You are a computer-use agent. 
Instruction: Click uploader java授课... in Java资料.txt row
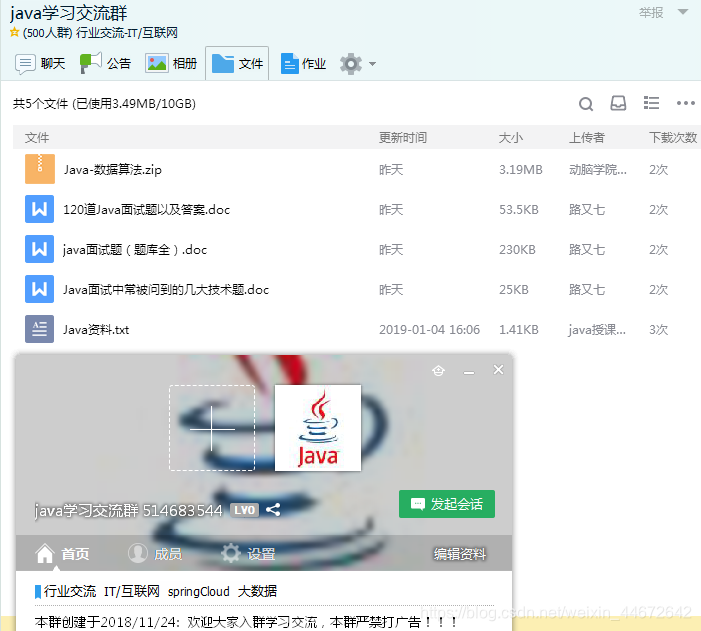(597, 330)
